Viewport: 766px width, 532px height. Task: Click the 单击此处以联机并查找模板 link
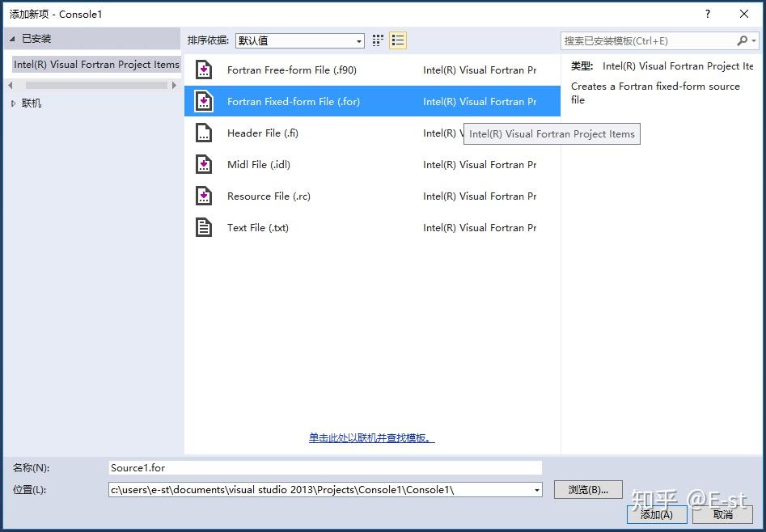pyautogui.click(x=370, y=437)
